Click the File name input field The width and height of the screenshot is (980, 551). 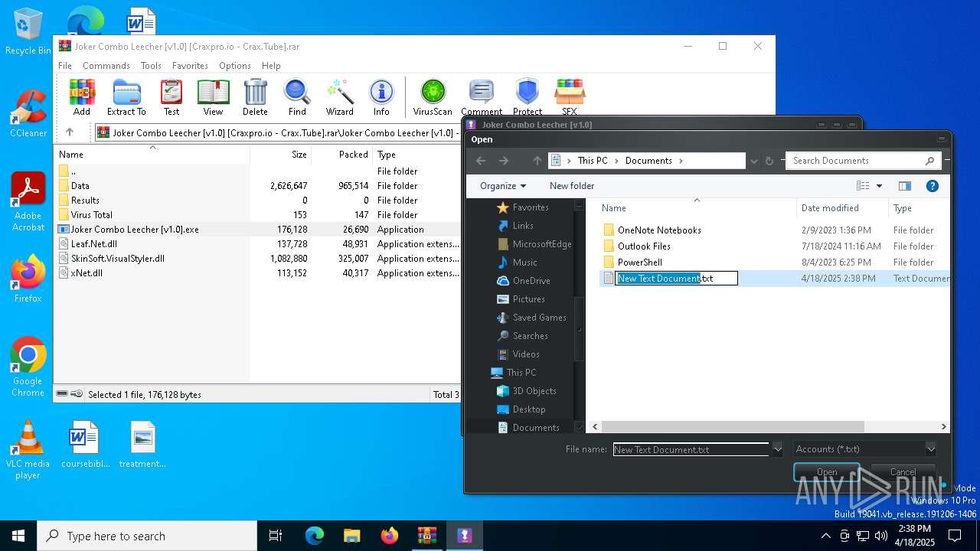(691, 449)
